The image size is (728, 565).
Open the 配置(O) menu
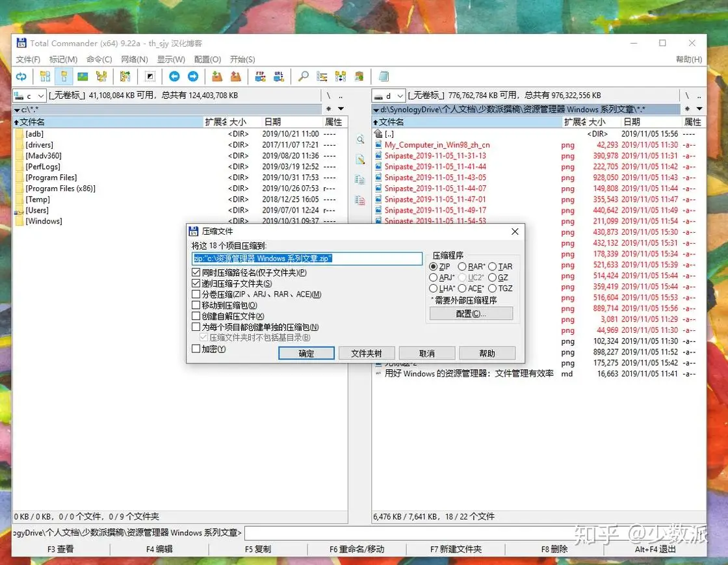[207, 59]
